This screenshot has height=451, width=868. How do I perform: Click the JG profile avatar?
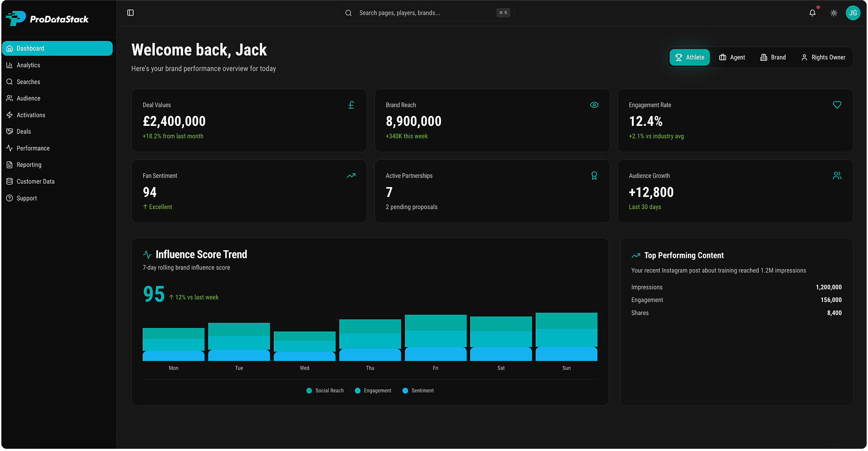tap(853, 13)
